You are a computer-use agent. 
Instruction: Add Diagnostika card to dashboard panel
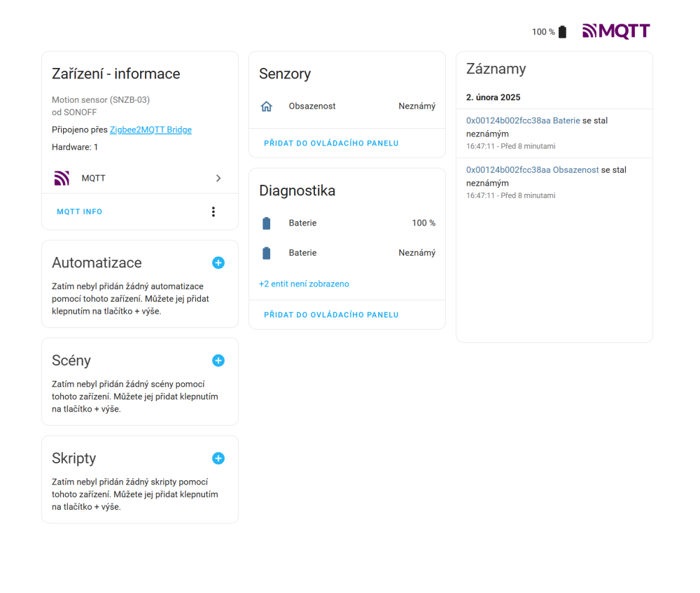pyautogui.click(x=331, y=315)
